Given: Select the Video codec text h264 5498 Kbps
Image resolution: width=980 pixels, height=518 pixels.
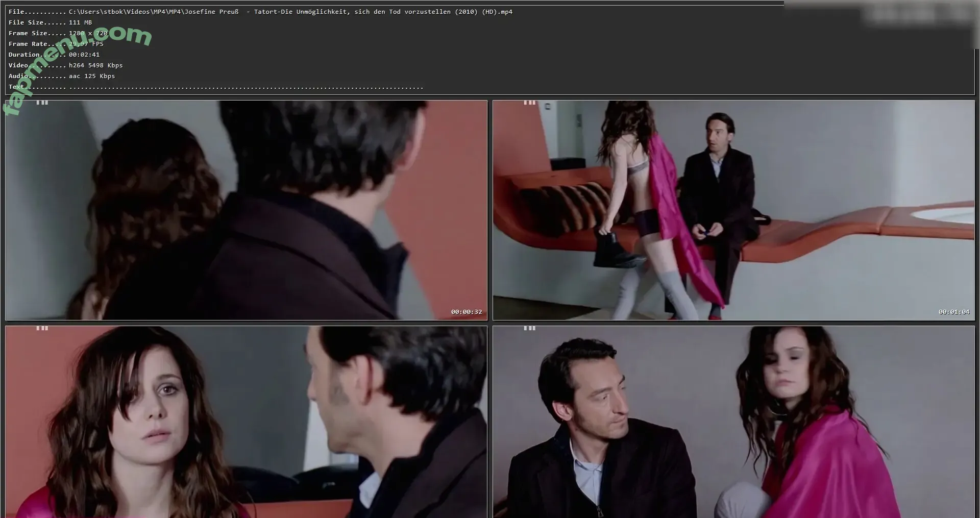Looking at the screenshot, I should click(x=96, y=65).
